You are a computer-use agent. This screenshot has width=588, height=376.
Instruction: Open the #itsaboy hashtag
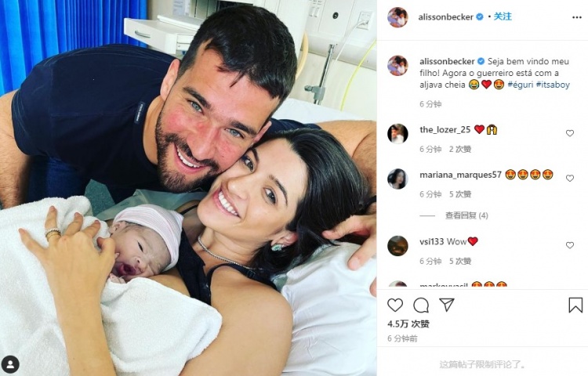[x=553, y=85]
